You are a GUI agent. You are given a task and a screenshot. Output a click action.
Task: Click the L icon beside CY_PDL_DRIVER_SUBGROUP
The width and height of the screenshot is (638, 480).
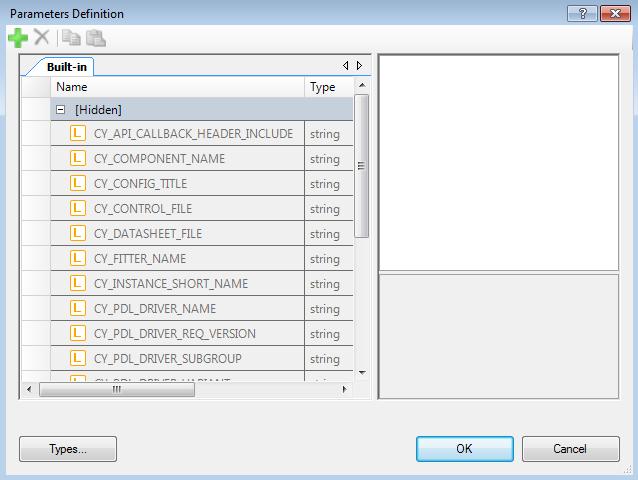click(78, 358)
